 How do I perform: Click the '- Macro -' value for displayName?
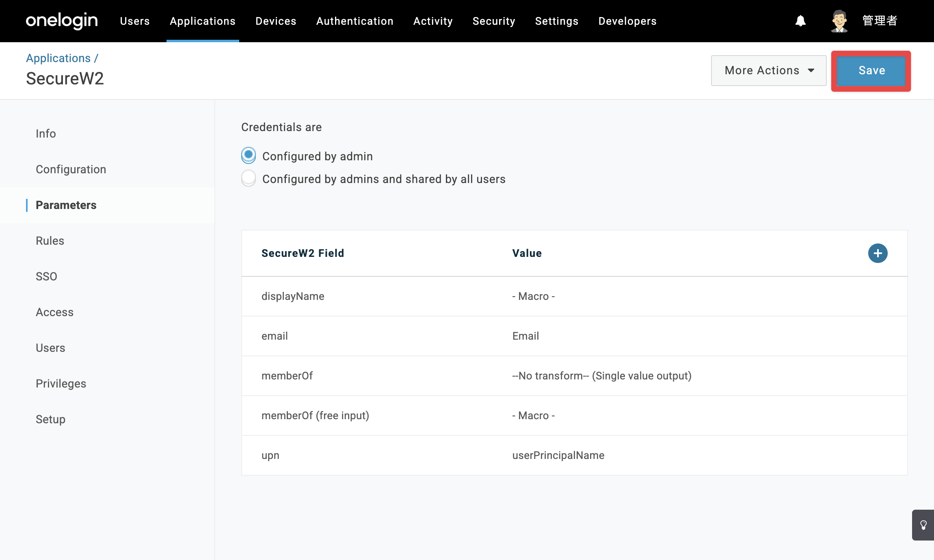tap(534, 296)
